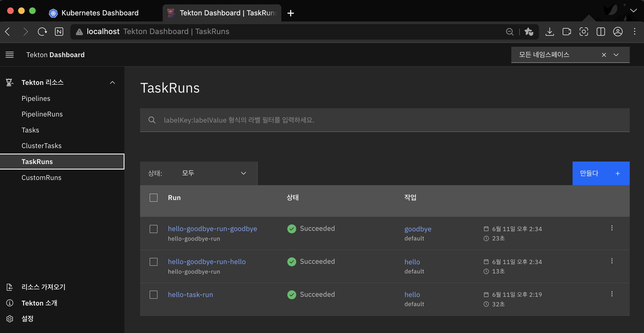Focus the label filter search field
Image resolution: width=644 pixels, height=333 pixels.
pyautogui.click(x=385, y=120)
